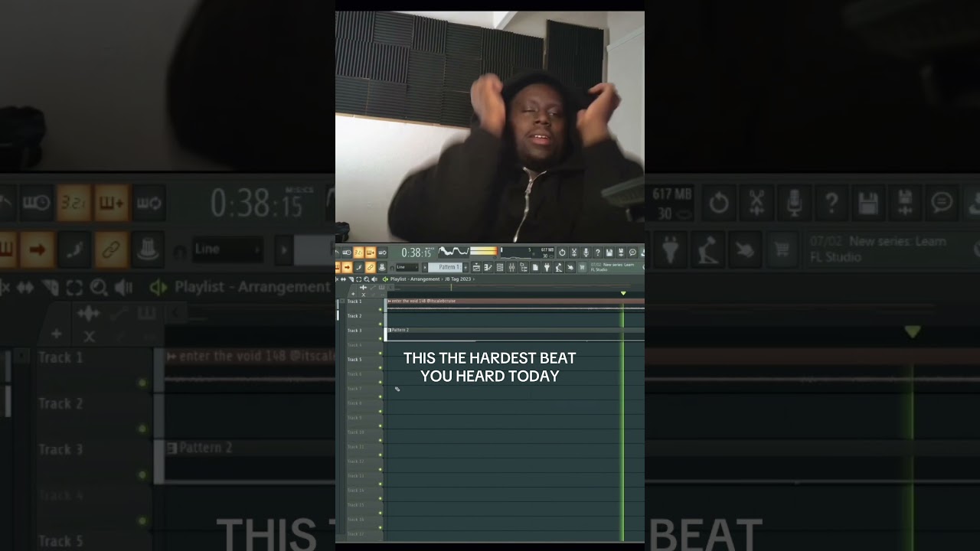This screenshot has height=551, width=980.
Task: Click the speech bubble icon in toolbar
Action: (x=632, y=253)
